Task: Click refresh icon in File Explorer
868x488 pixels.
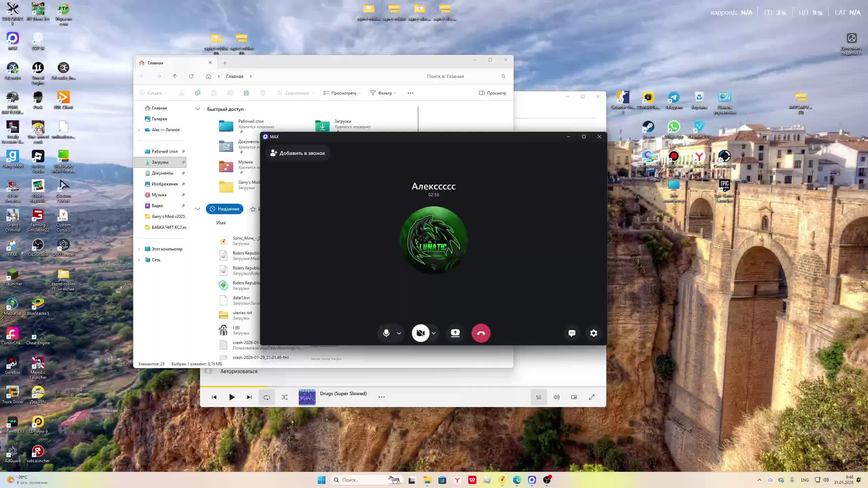Action: point(191,76)
